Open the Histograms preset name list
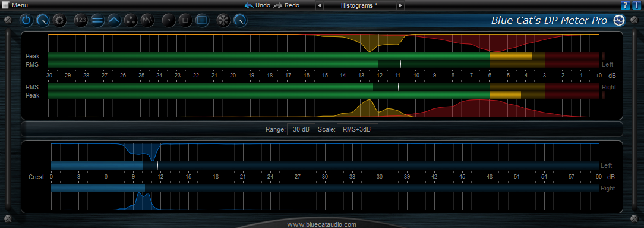This screenshot has width=644, height=228. [x=359, y=5]
